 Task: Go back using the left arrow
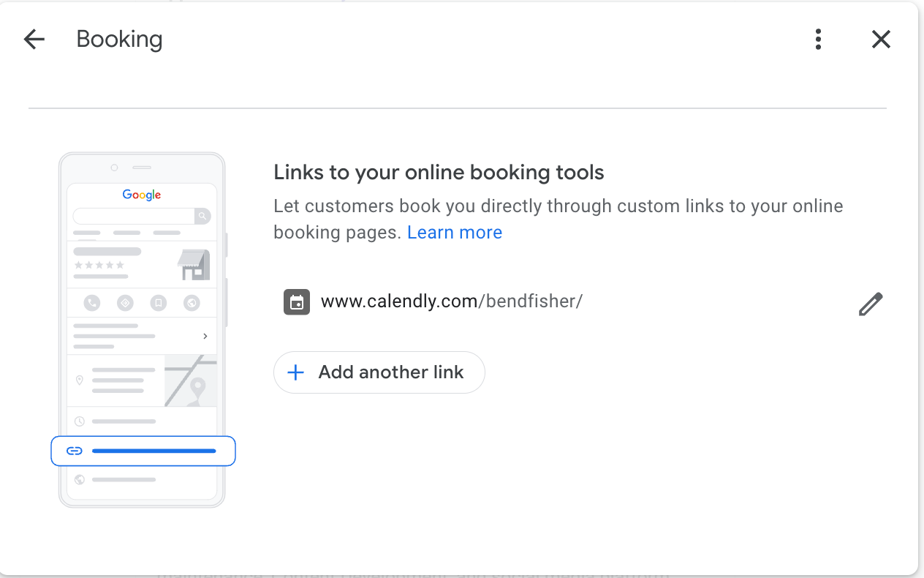pyautogui.click(x=34, y=40)
